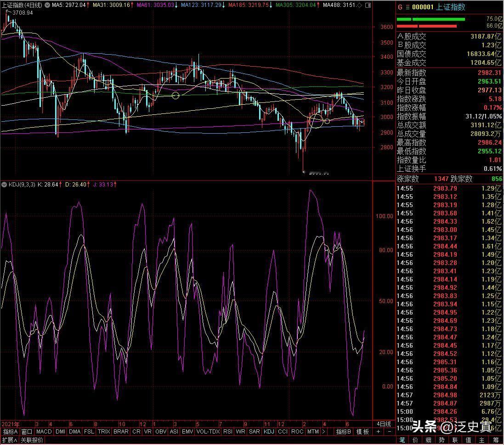This screenshot has height=445, width=504.
Task: Select the 价 tab in bottom-right
Action: click(415, 440)
